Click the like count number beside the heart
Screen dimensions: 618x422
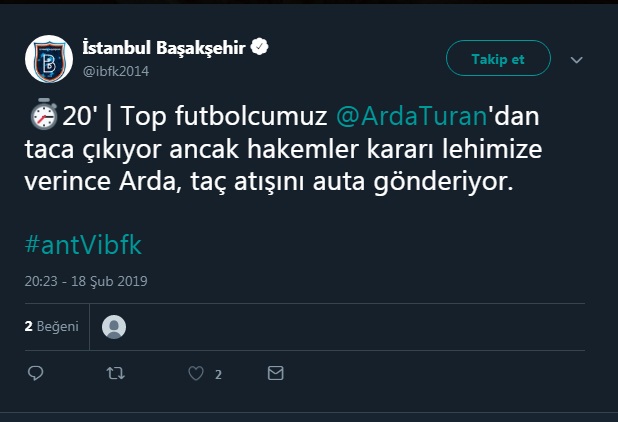pyautogui.click(x=218, y=374)
